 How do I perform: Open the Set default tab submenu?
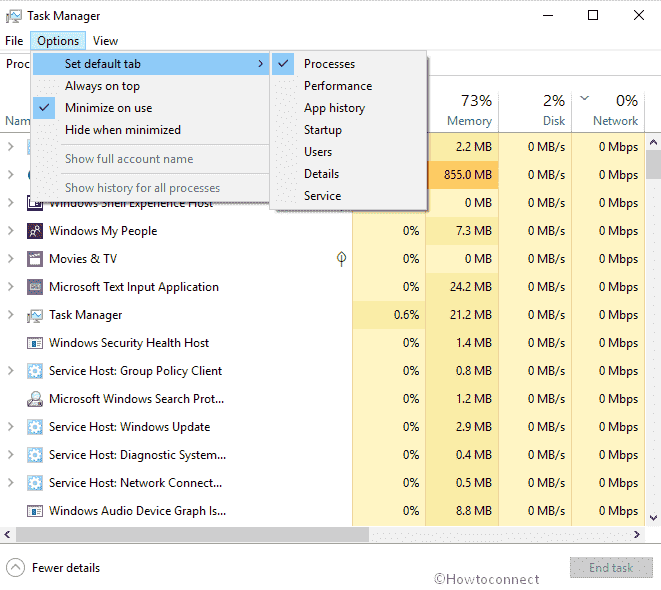click(151, 64)
